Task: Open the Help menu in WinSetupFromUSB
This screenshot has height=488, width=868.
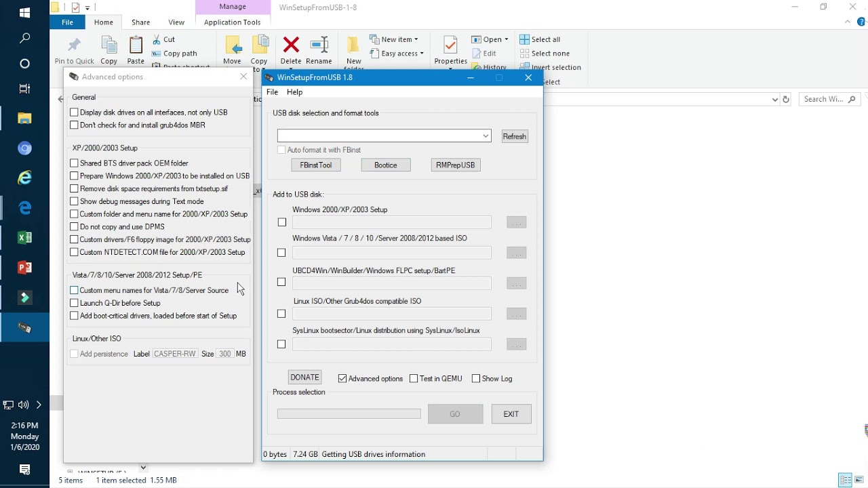Action: tap(294, 92)
